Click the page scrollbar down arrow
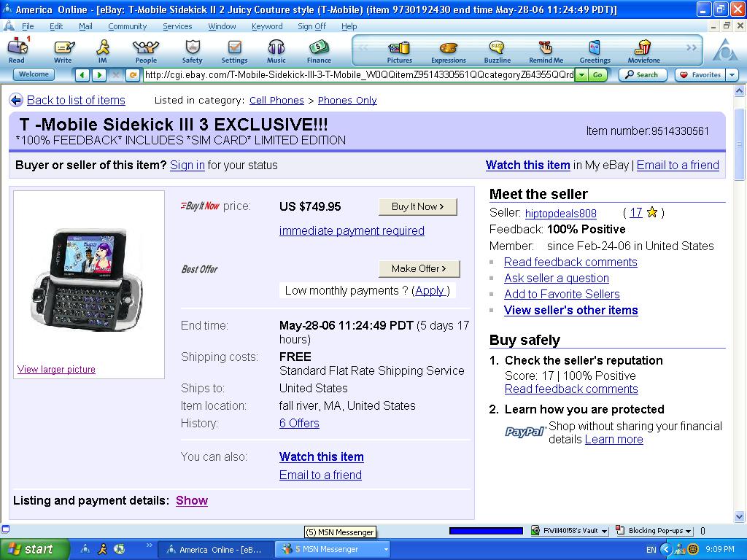Screen dimensions: 747x560 tap(740, 516)
